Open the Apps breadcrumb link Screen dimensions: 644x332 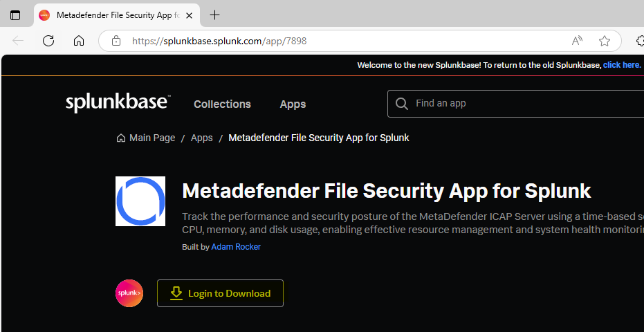coord(202,138)
